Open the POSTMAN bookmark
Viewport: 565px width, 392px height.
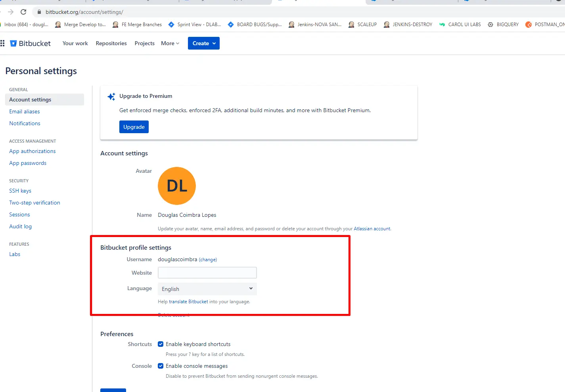pos(545,25)
